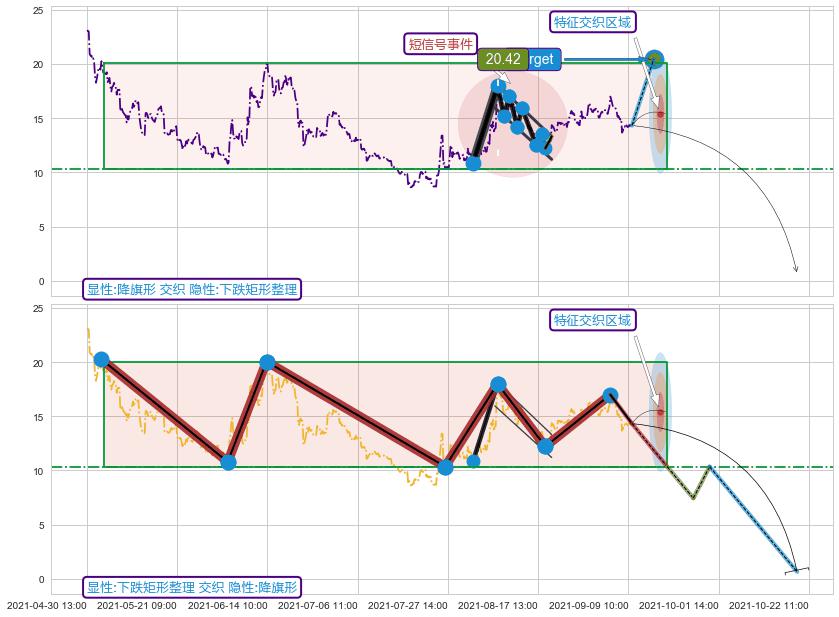Click the 短信号事件 annotation label
This screenshot has width=839, height=617.
(x=440, y=44)
